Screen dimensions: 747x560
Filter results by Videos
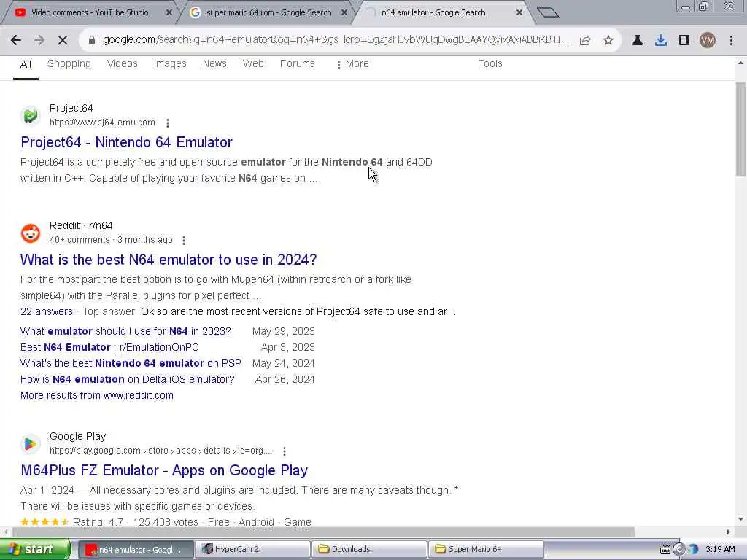(123, 64)
